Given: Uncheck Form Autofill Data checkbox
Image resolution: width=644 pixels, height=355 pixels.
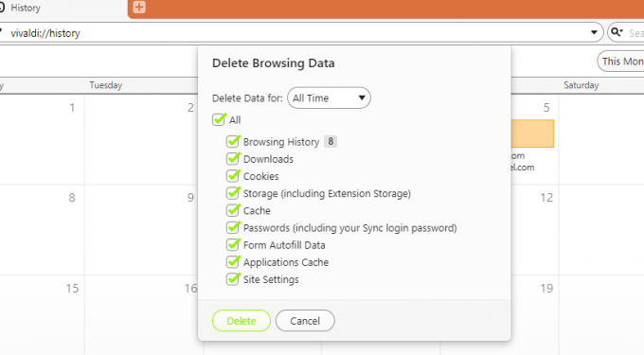Looking at the screenshot, I should tap(233, 245).
